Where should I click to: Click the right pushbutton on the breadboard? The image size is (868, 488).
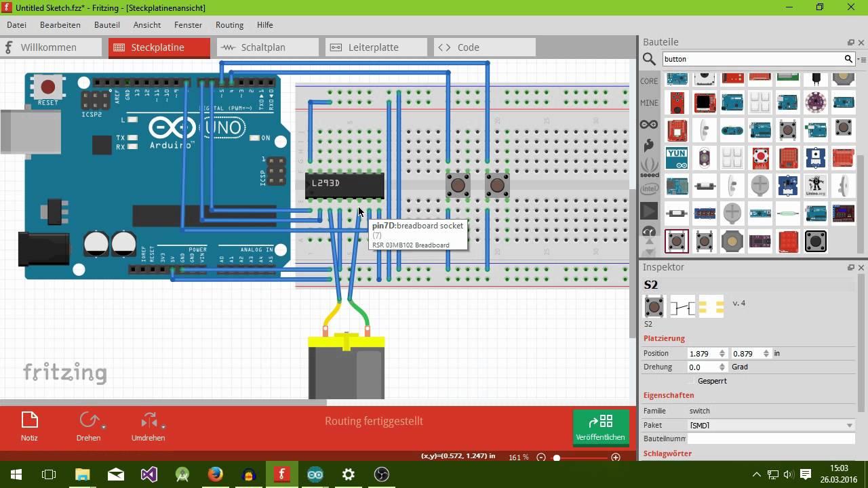point(498,184)
